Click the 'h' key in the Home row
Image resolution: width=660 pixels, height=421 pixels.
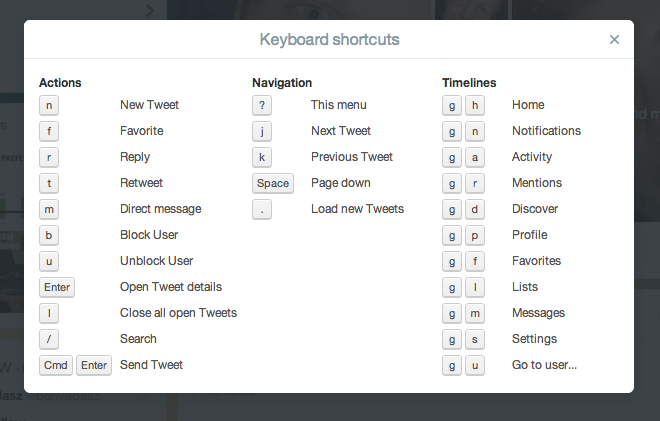coord(475,105)
